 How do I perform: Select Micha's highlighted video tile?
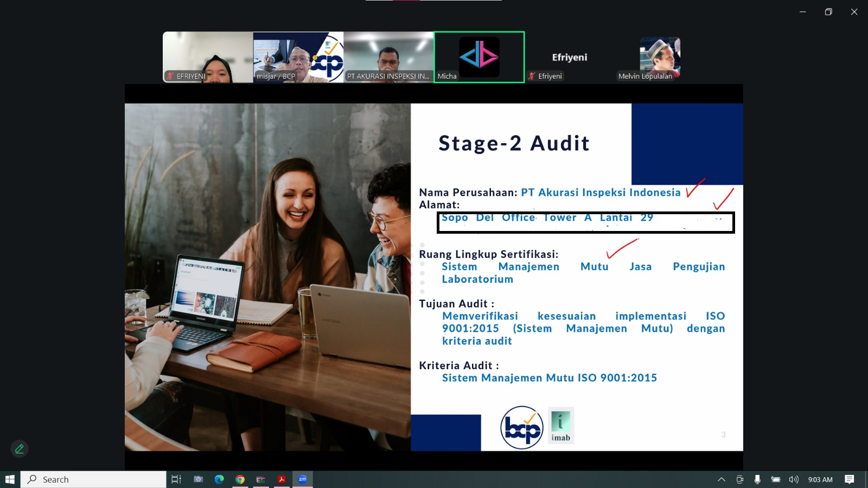point(479,57)
